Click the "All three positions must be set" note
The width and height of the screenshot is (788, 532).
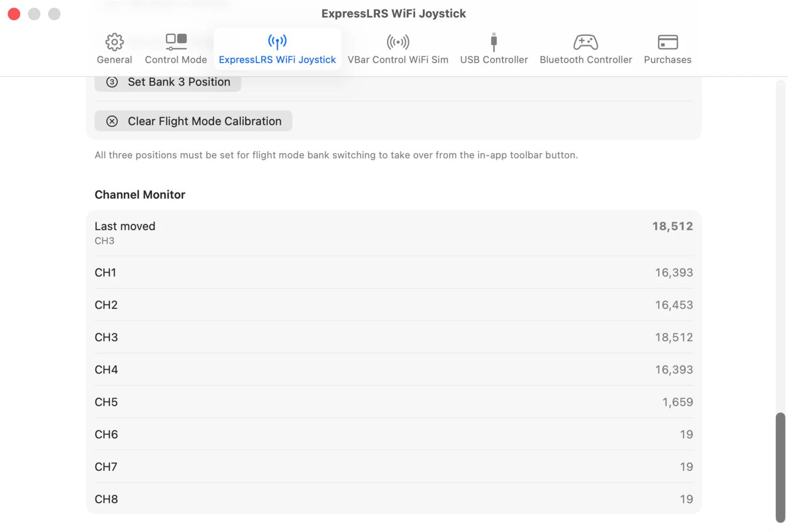[336, 155]
